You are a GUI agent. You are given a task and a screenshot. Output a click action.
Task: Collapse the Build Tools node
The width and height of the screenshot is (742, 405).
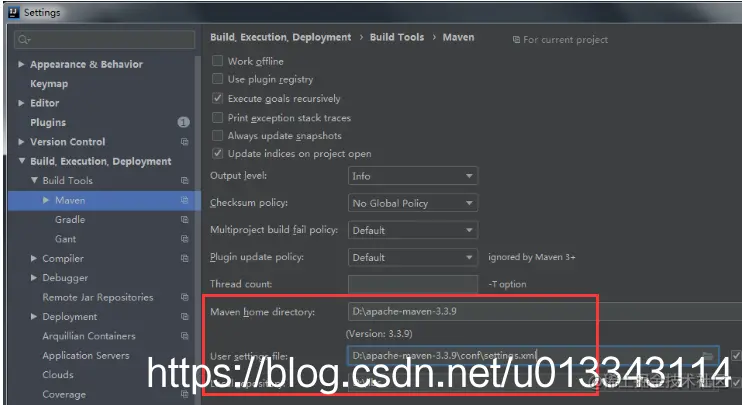point(34,180)
